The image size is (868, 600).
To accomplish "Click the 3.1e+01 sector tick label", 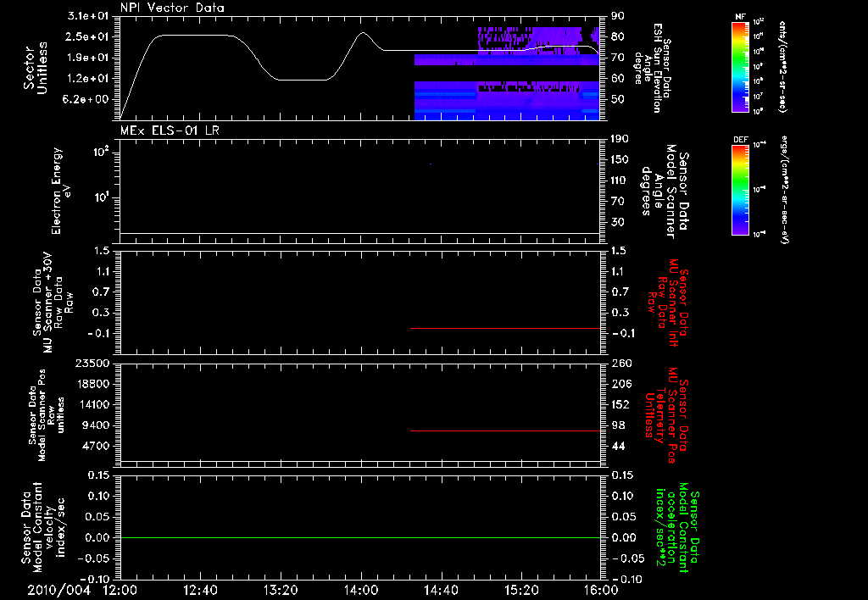I will [87, 15].
